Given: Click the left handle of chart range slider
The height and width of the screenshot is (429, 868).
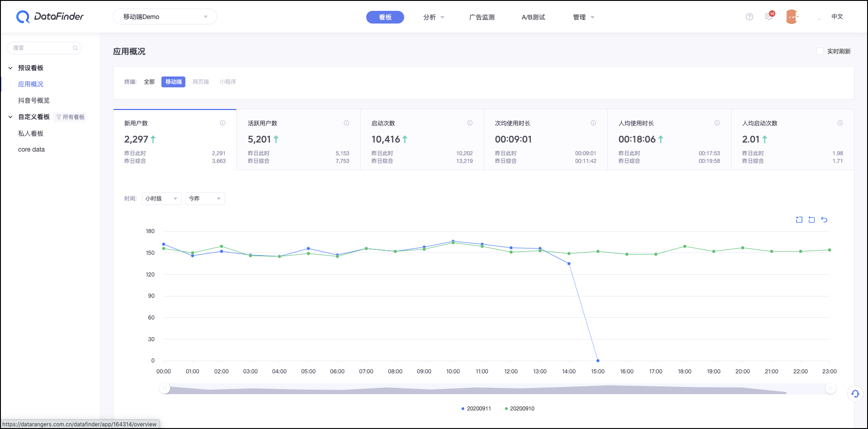Looking at the screenshot, I should click(165, 388).
